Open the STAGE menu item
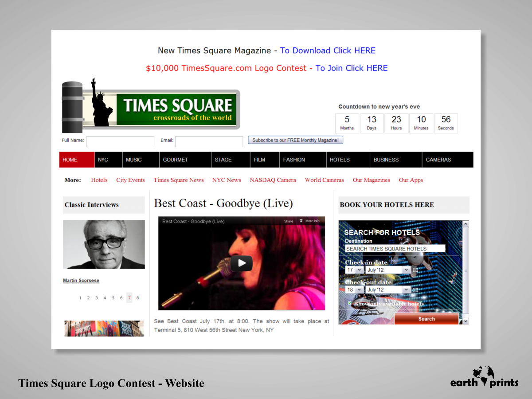532x399 pixels. coord(231,160)
